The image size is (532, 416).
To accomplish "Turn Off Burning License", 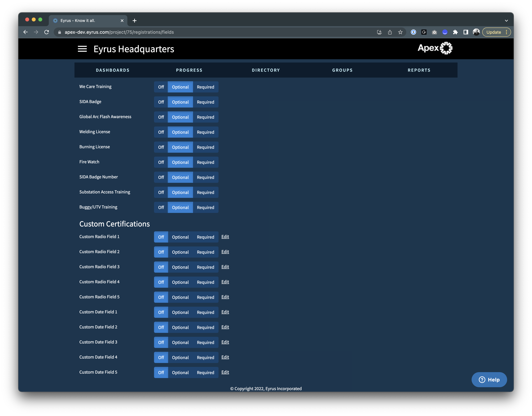I will [161, 147].
